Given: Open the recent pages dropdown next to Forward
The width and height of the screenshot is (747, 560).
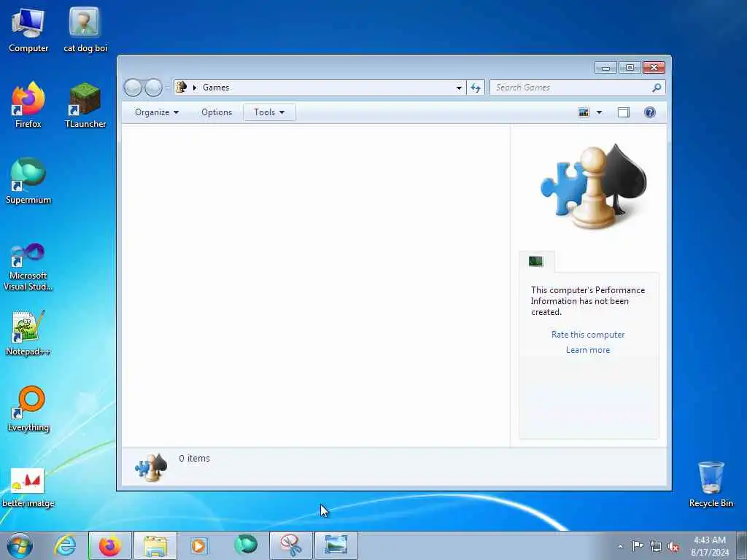Looking at the screenshot, I should pos(167,87).
